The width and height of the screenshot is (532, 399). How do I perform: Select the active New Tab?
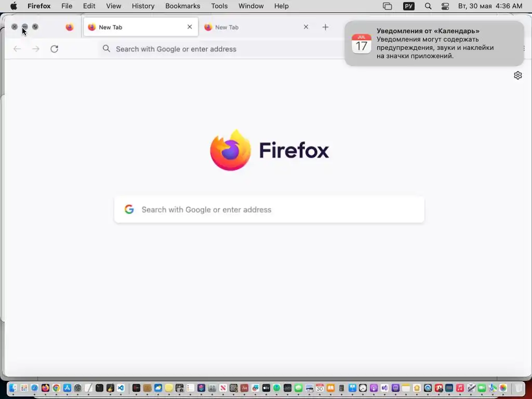tap(141, 27)
